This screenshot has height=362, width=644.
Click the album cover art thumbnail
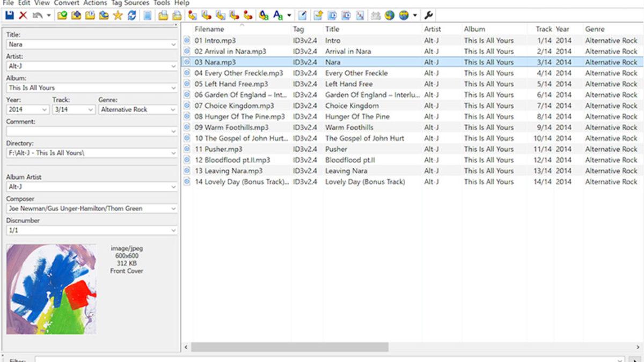tap(52, 289)
